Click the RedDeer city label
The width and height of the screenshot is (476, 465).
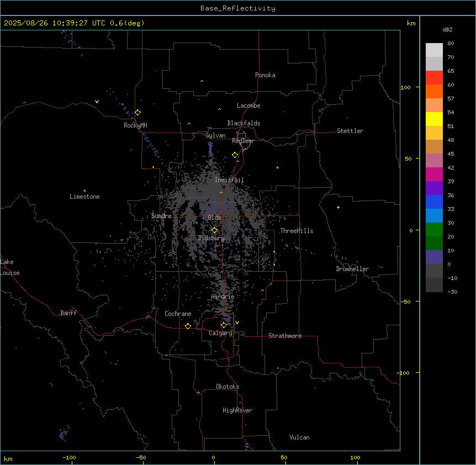[x=243, y=141]
